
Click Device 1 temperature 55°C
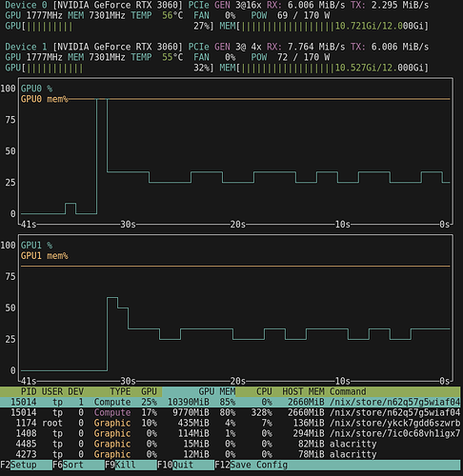tap(172, 57)
